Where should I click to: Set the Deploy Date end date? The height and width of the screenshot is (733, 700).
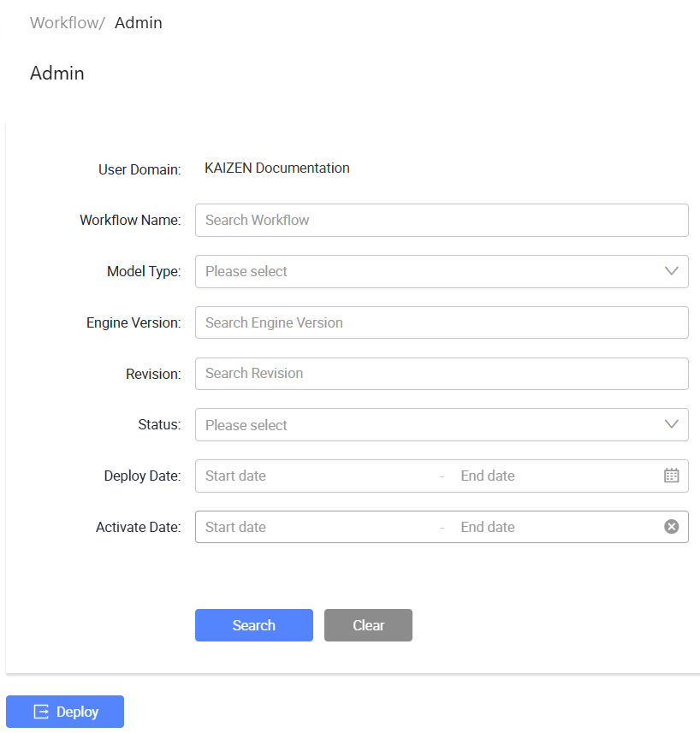556,476
